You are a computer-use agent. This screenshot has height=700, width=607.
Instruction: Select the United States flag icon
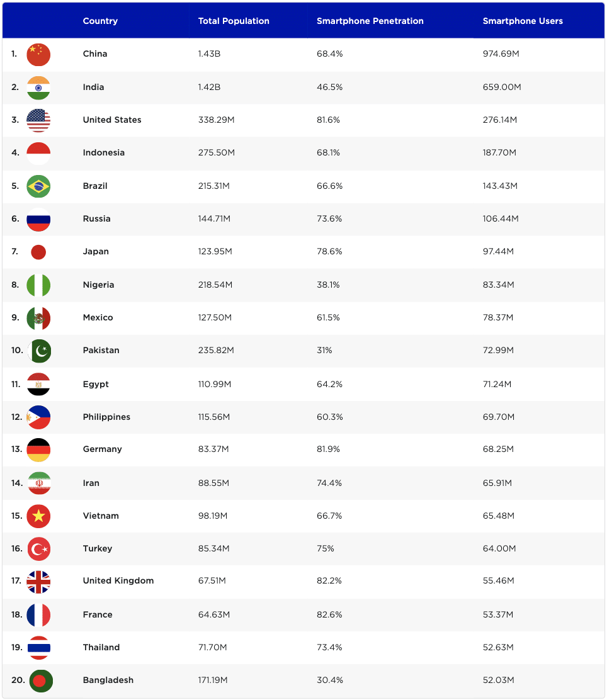pyautogui.click(x=38, y=120)
